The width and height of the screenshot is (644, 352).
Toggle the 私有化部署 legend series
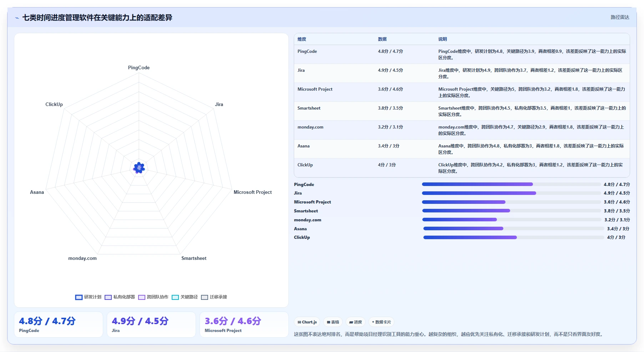tap(120, 297)
